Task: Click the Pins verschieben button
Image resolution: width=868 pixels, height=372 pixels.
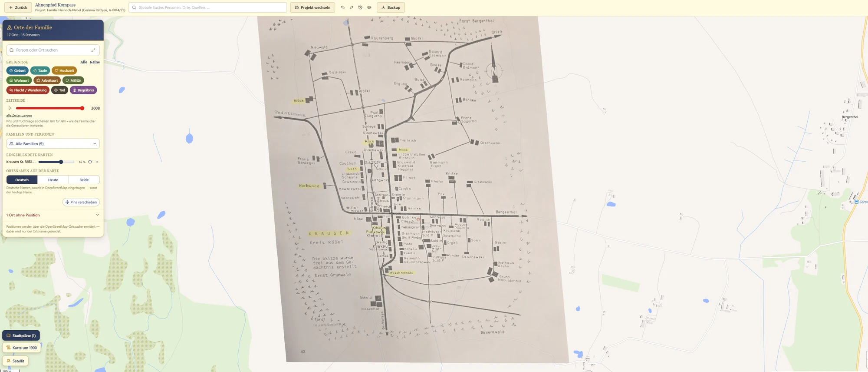Action: coord(81,202)
